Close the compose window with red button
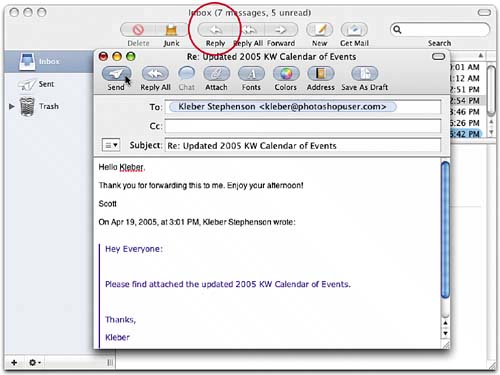 pos(103,57)
